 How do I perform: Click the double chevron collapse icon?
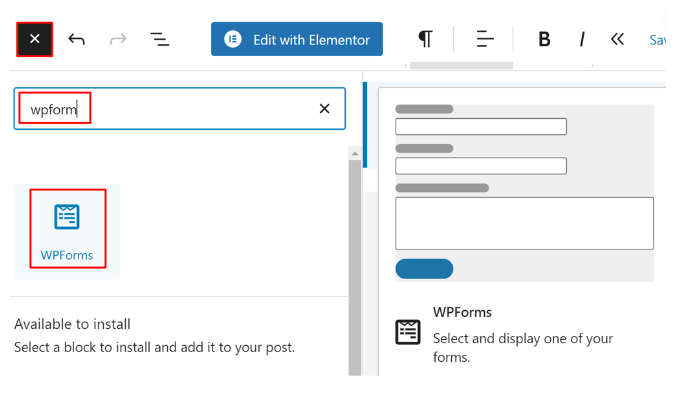coord(617,39)
